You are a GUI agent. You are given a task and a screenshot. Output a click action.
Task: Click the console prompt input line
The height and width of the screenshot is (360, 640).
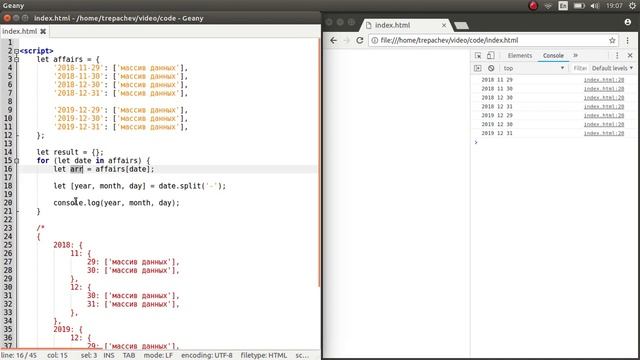click(x=555, y=142)
